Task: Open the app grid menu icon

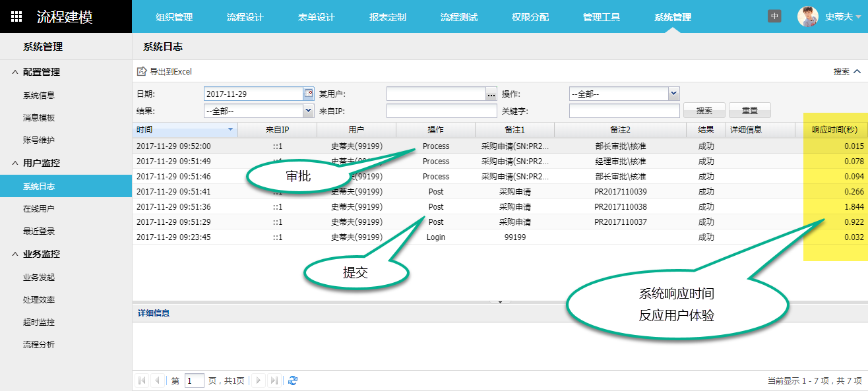Action: click(17, 16)
